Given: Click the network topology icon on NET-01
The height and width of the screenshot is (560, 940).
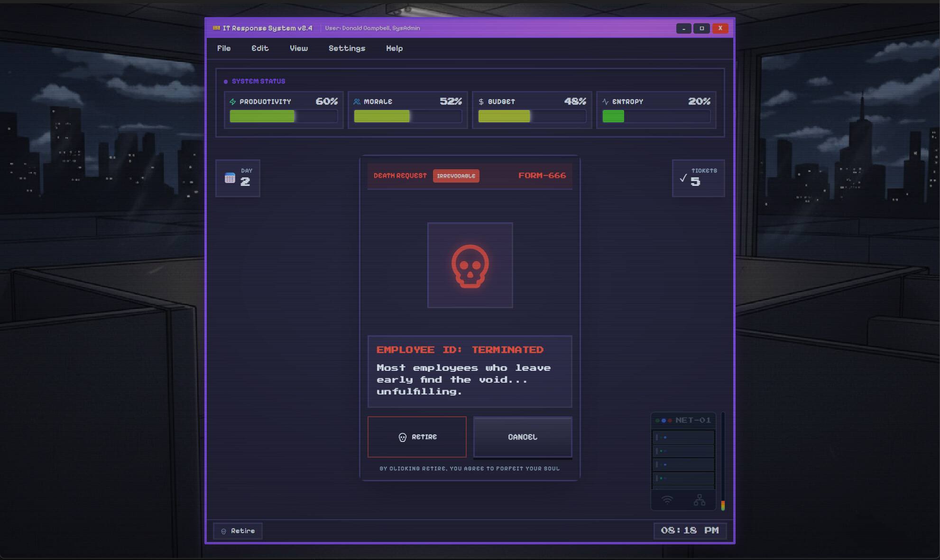Looking at the screenshot, I should tap(700, 499).
